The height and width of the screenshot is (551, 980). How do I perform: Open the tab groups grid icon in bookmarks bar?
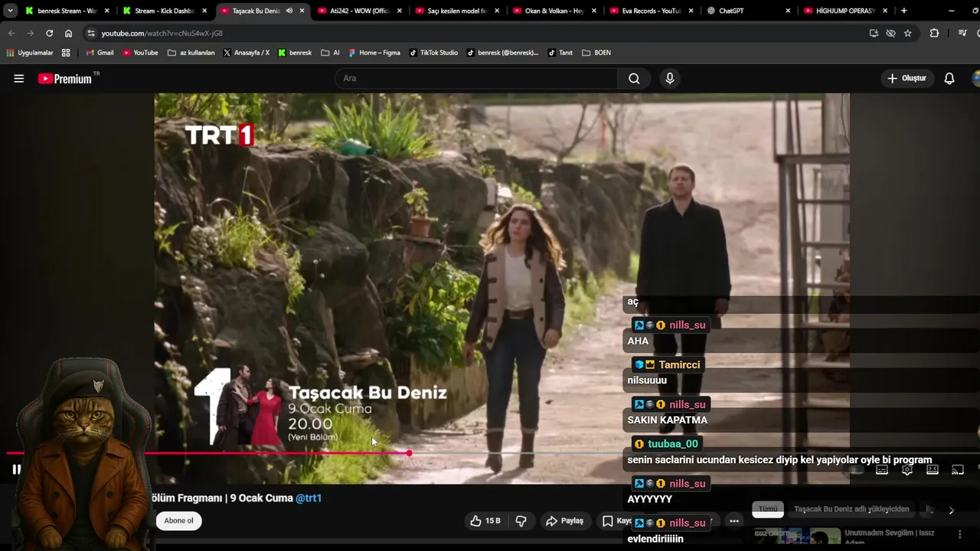coord(66,53)
